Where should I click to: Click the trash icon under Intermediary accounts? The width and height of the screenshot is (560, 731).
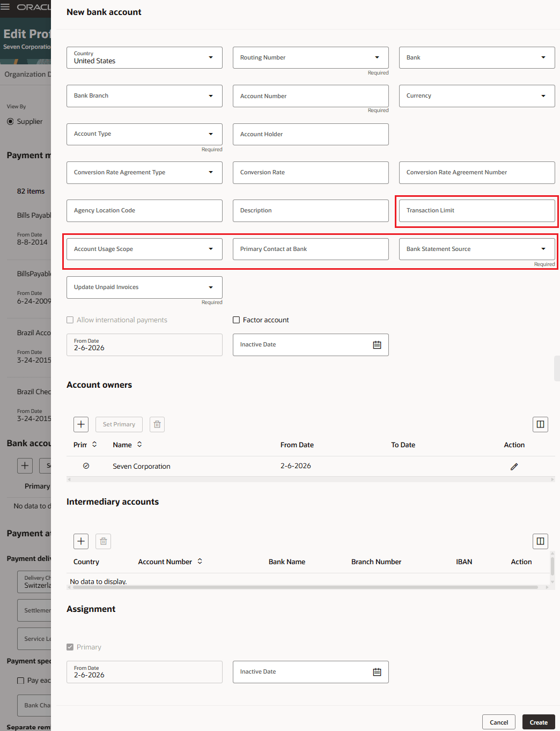[103, 541]
